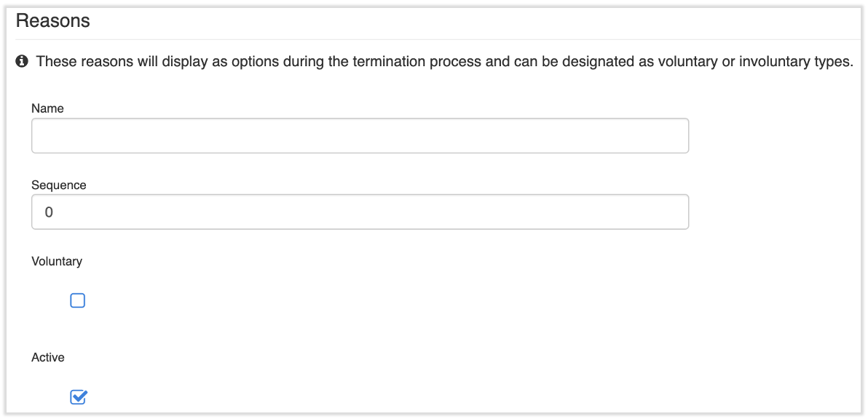Click the Voluntary label text
The image size is (868, 419).
(57, 261)
